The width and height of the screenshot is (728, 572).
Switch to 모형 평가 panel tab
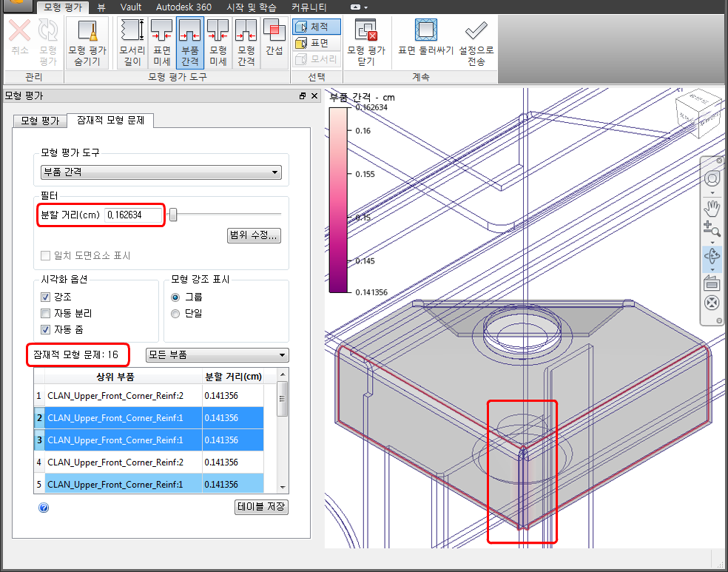pos(40,121)
